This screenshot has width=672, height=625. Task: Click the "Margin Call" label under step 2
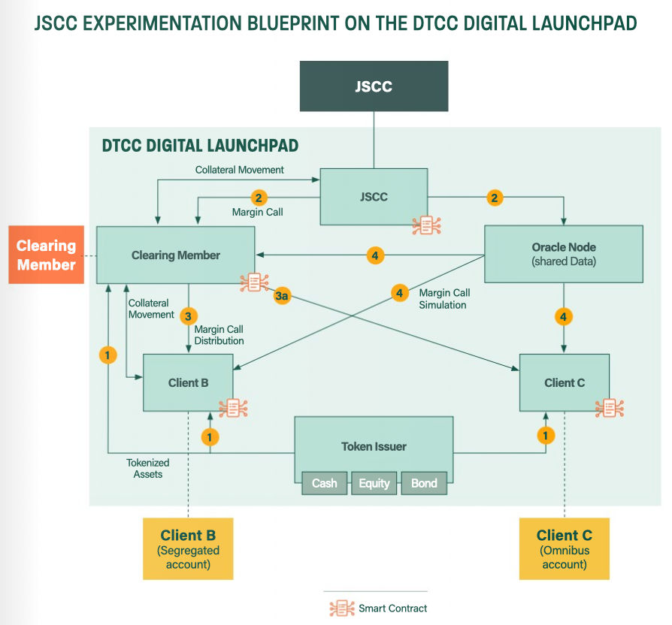coord(258,212)
